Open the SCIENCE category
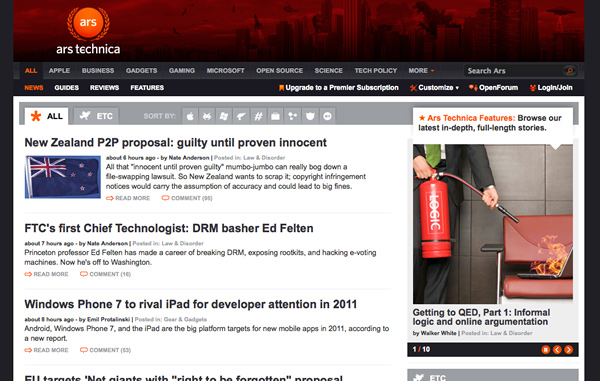The height and width of the screenshot is (381, 600). tap(328, 70)
